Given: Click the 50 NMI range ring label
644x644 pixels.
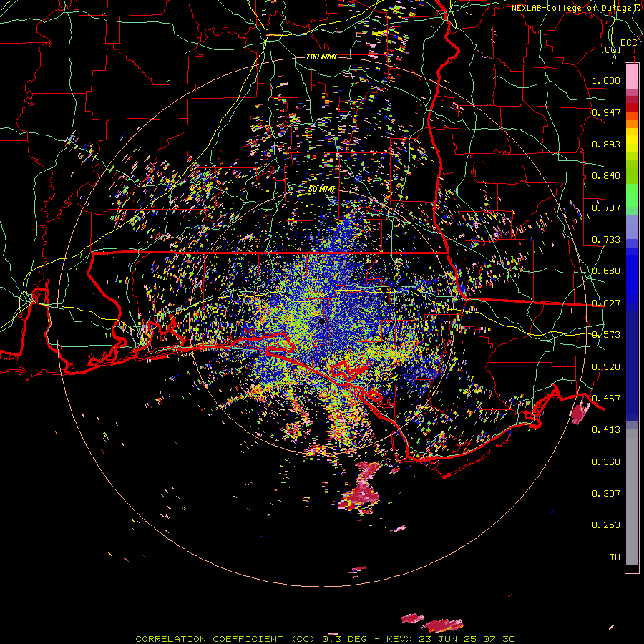Looking at the screenshot, I should click(321, 190).
